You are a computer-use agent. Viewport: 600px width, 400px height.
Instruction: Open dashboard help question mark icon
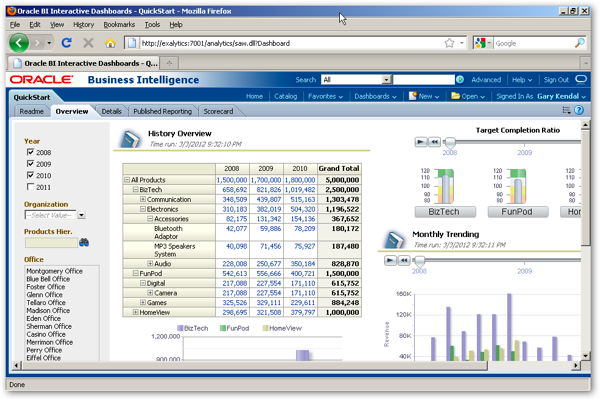[x=579, y=110]
